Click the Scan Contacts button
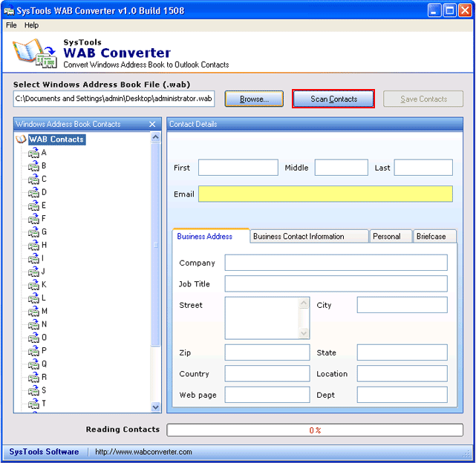 tap(333, 99)
